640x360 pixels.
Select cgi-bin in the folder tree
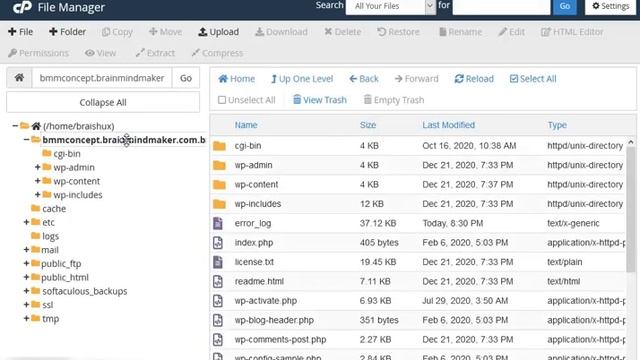pos(67,153)
